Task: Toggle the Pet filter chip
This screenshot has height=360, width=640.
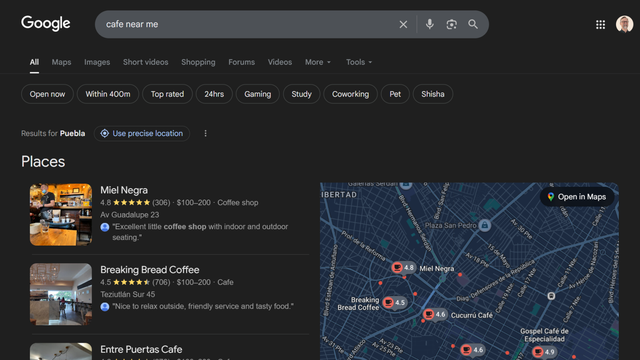Action: tap(395, 94)
